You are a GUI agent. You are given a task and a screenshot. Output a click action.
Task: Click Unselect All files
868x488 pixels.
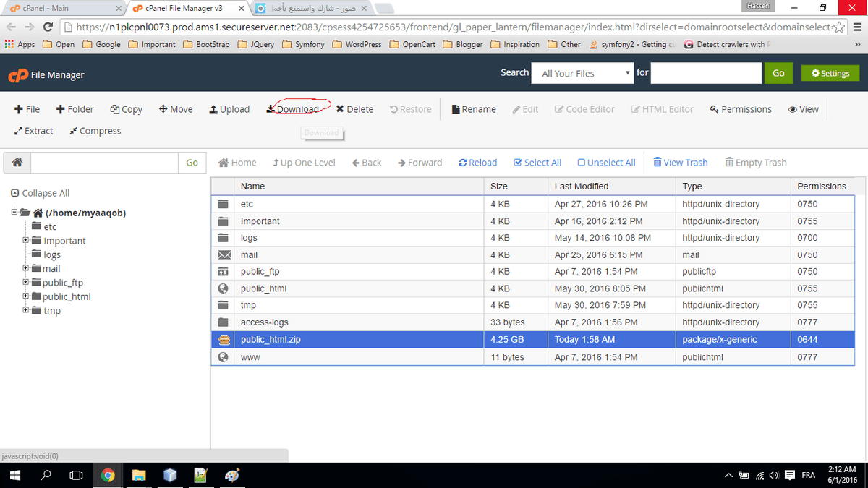[606, 163]
